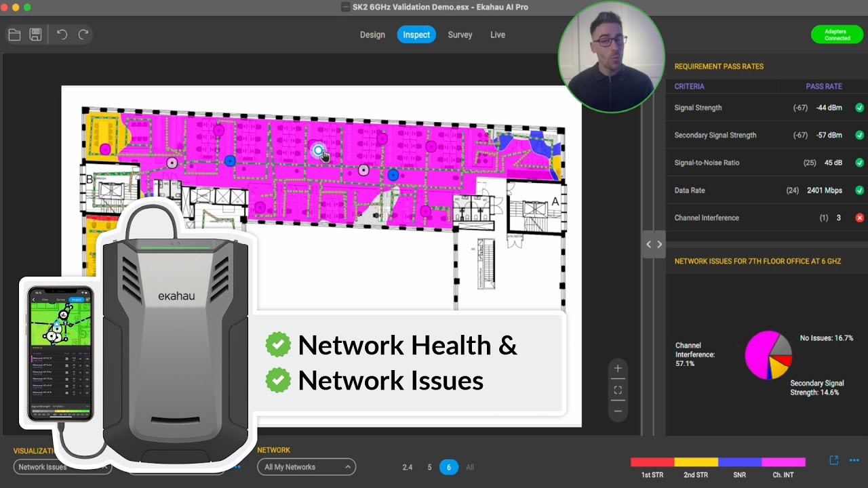Viewport: 868px width, 488px height.
Task: Open the All My Networks dropdown
Action: [x=306, y=467]
